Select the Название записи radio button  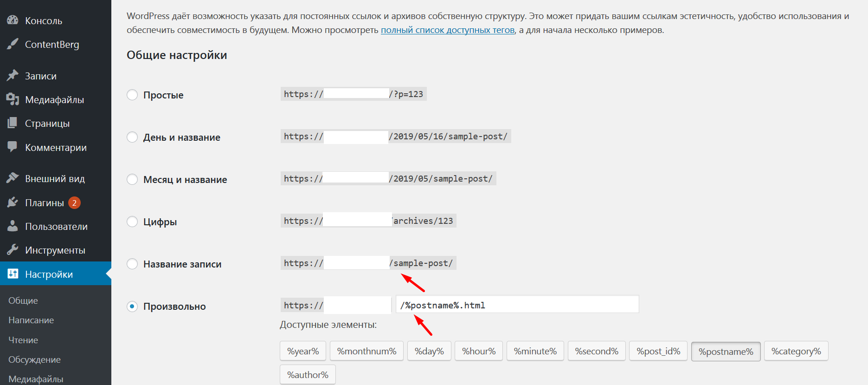point(132,264)
